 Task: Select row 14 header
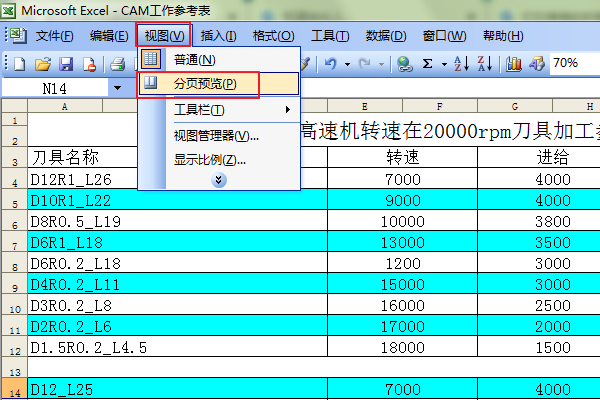[15, 389]
